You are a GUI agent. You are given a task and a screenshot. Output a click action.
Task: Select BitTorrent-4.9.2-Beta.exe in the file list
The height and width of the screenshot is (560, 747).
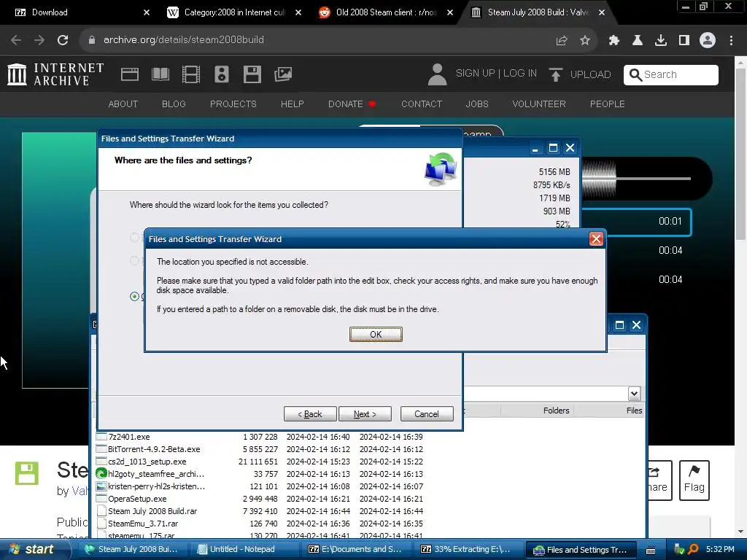pyautogui.click(x=154, y=449)
